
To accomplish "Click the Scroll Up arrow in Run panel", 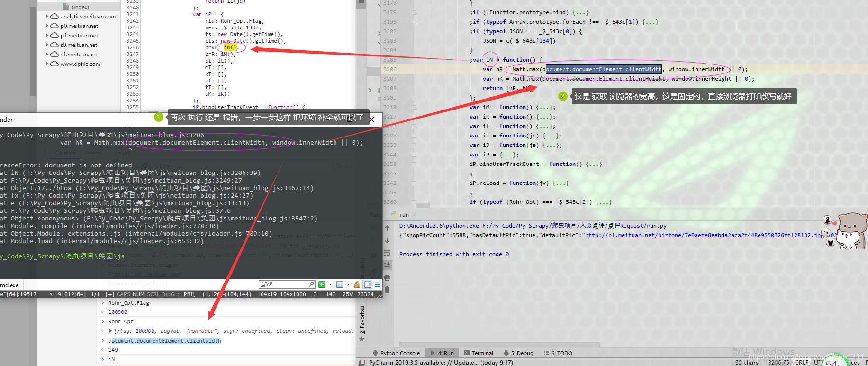I will 387,228.
